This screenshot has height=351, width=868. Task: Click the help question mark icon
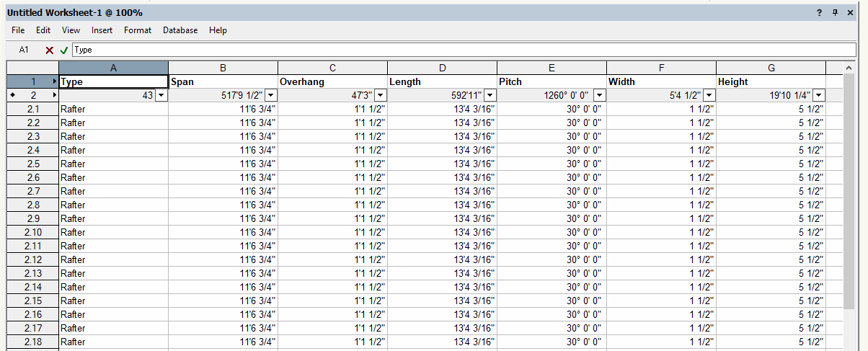819,13
